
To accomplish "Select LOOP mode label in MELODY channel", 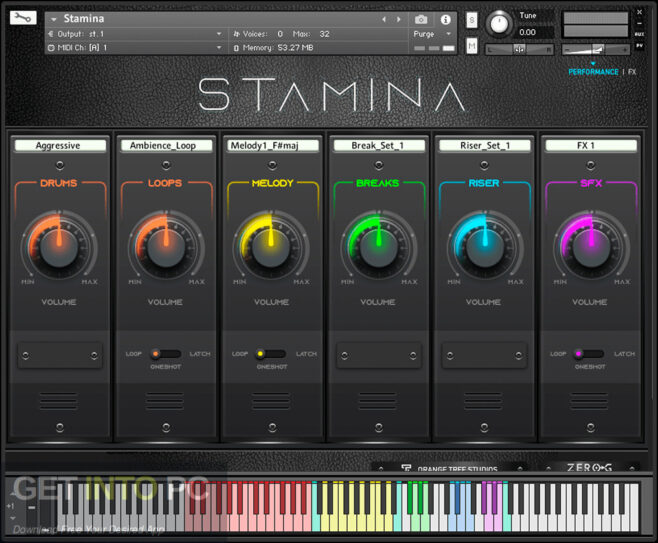I will point(240,354).
